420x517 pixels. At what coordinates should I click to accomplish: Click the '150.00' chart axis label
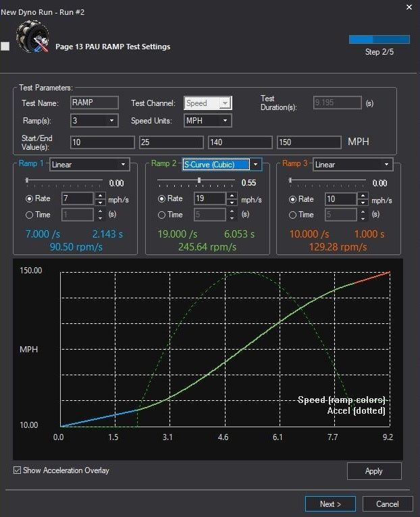click(x=31, y=271)
